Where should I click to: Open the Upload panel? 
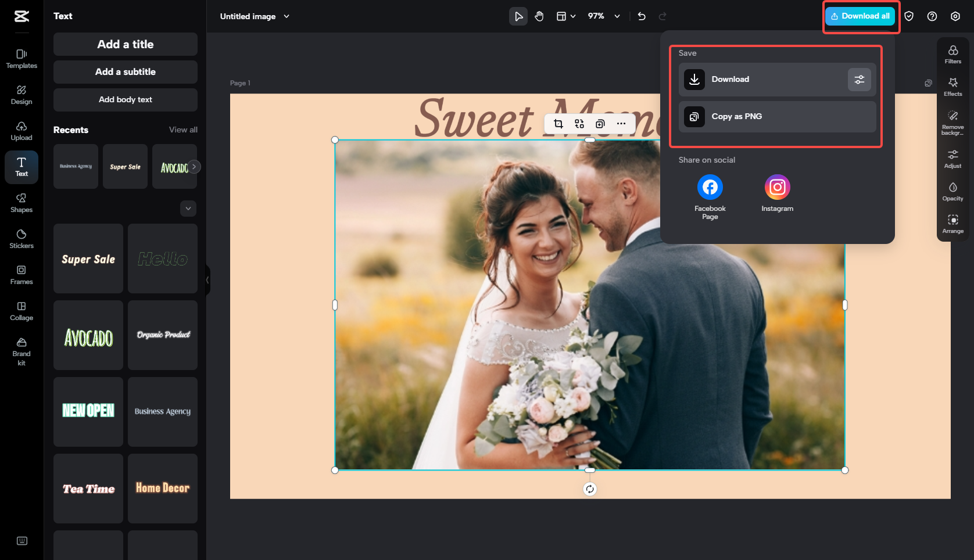[x=21, y=131]
